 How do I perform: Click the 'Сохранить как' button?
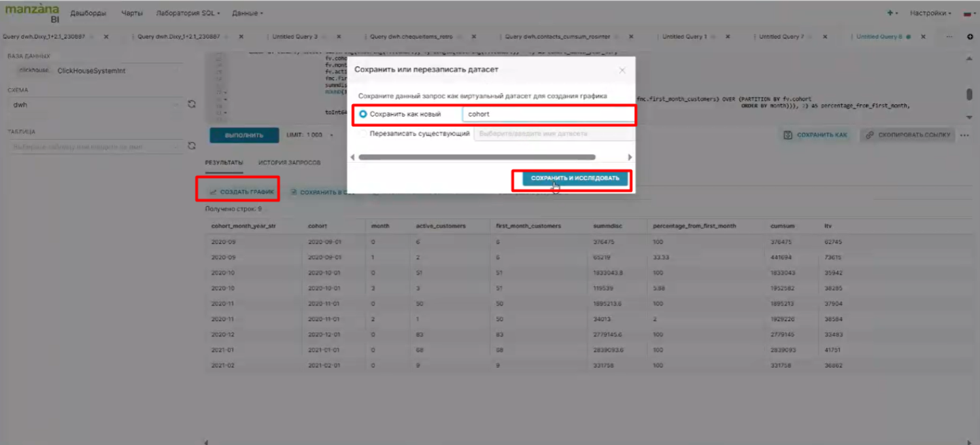click(816, 135)
